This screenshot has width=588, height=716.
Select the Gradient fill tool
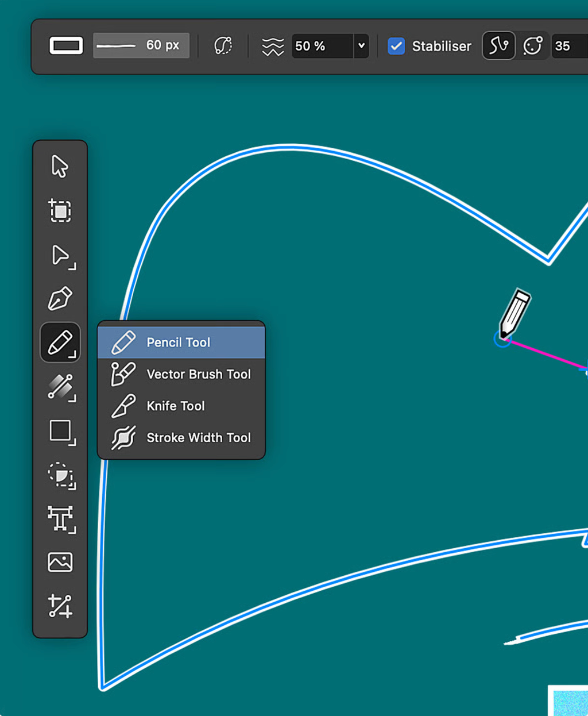pyautogui.click(x=60, y=387)
